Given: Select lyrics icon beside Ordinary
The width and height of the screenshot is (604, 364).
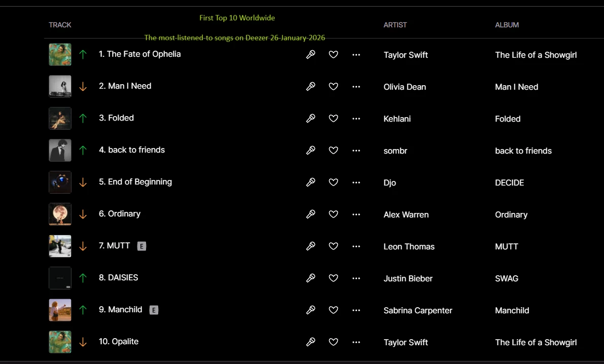Looking at the screenshot, I should [x=310, y=214].
